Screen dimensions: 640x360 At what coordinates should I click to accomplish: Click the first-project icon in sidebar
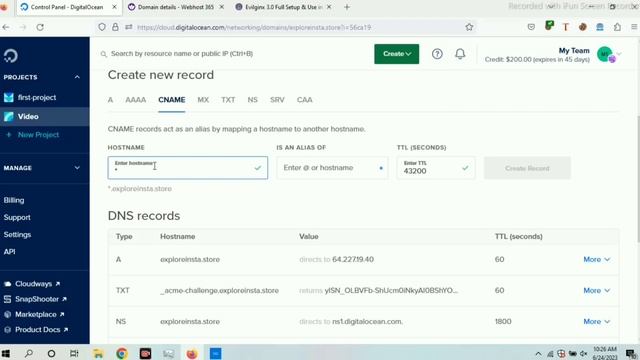(x=9, y=98)
